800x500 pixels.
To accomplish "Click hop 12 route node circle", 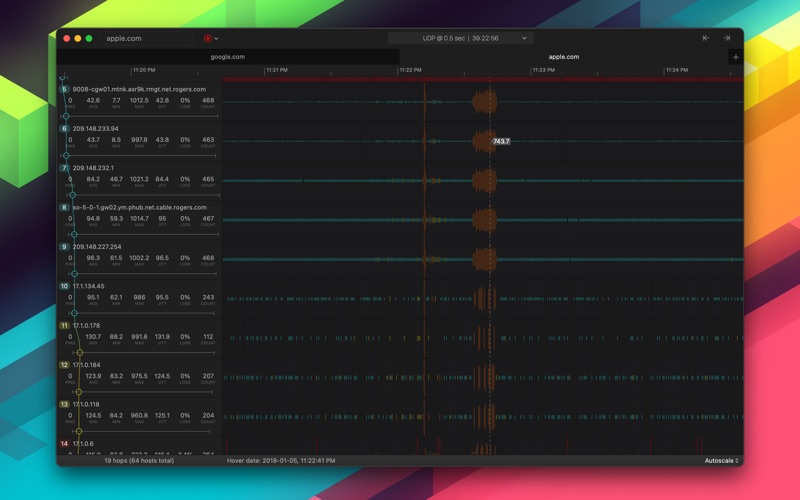I will click(x=79, y=392).
